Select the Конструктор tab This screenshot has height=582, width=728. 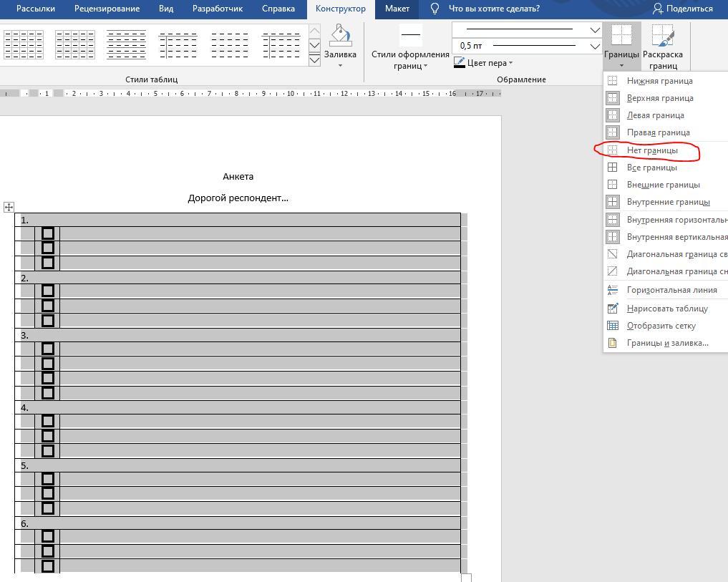point(340,9)
